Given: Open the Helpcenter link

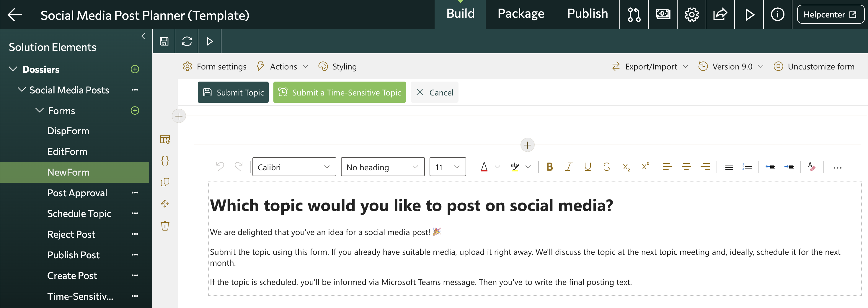Looking at the screenshot, I should pos(830,14).
